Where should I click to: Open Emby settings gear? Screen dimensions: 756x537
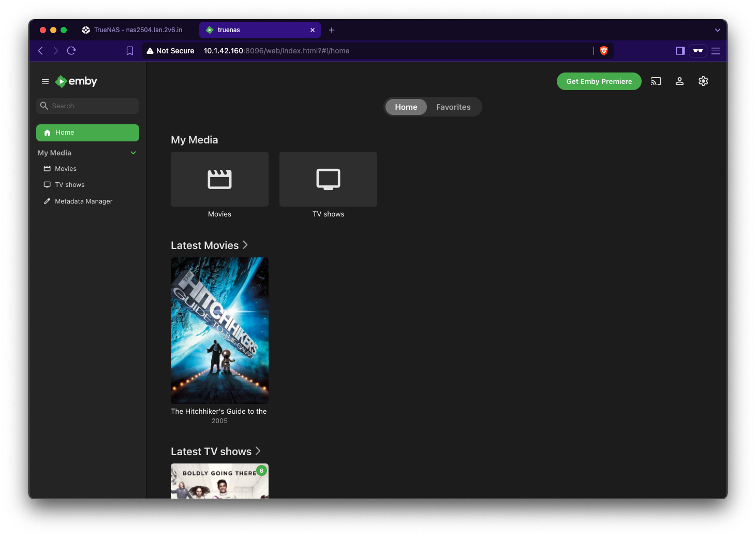coord(703,81)
